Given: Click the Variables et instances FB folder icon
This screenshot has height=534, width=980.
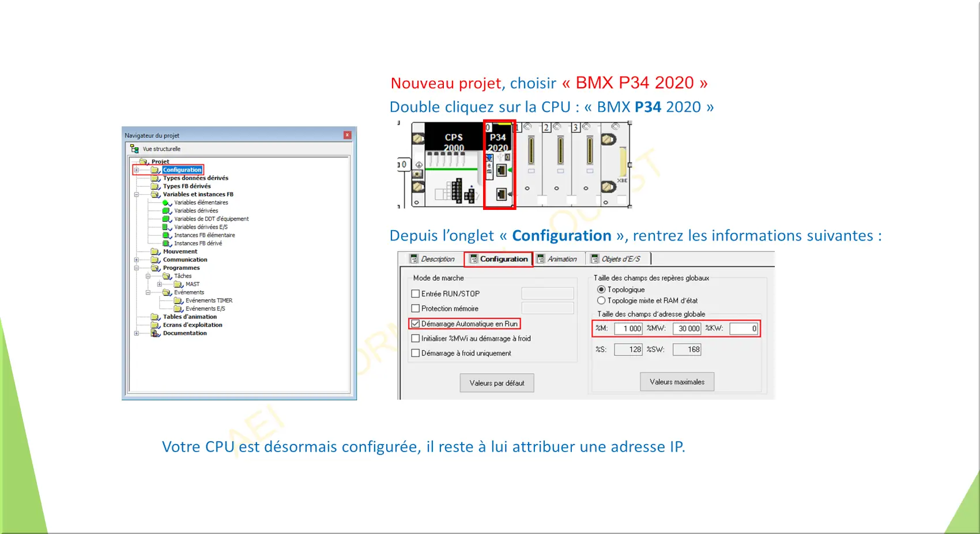Looking at the screenshot, I should (155, 194).
